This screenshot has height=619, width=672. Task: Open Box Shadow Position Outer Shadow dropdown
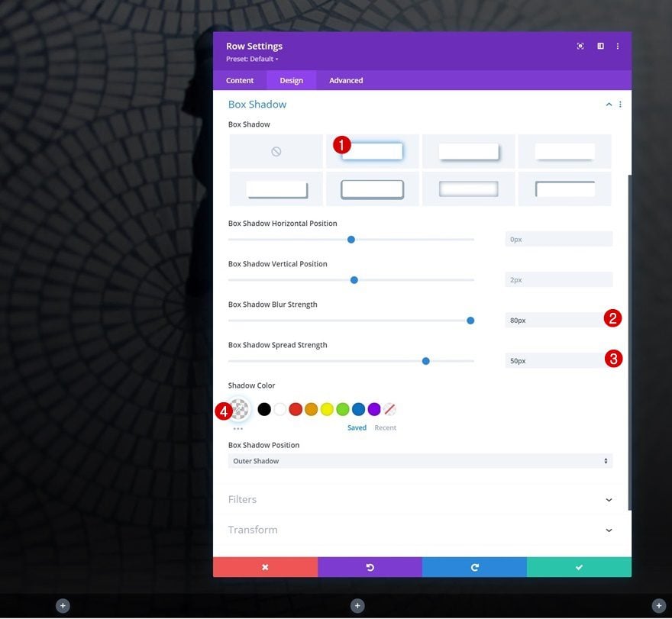pos(420,461)
